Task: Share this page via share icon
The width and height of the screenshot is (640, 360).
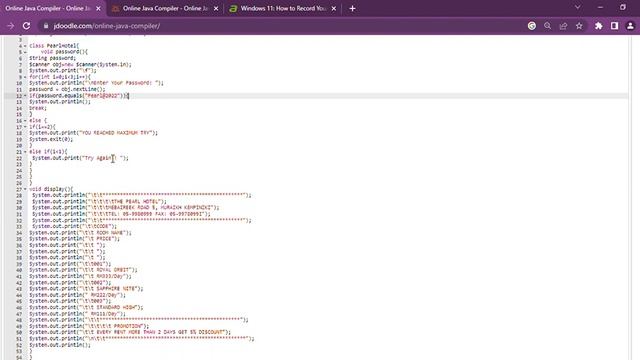Action: pos(563,26)
